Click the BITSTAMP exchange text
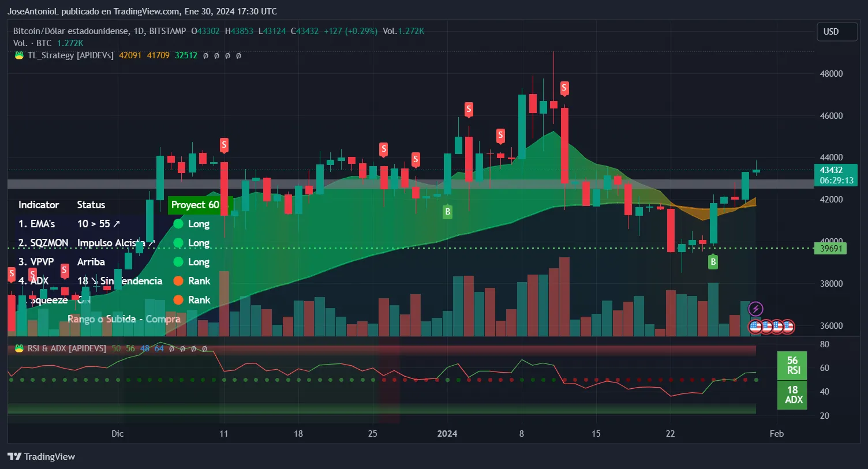Image resolution: width=868 pixels, height=469 pixels. [167, 31]
